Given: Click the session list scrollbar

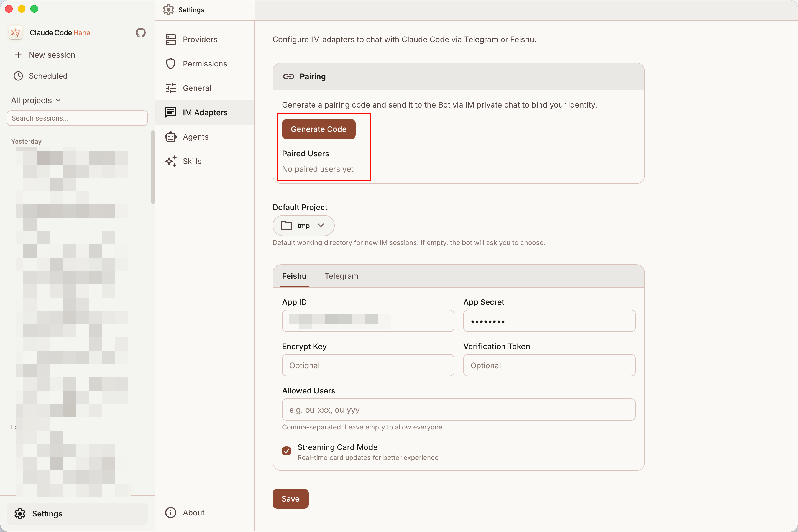Looking at the screenshot, I should [153, 167].
